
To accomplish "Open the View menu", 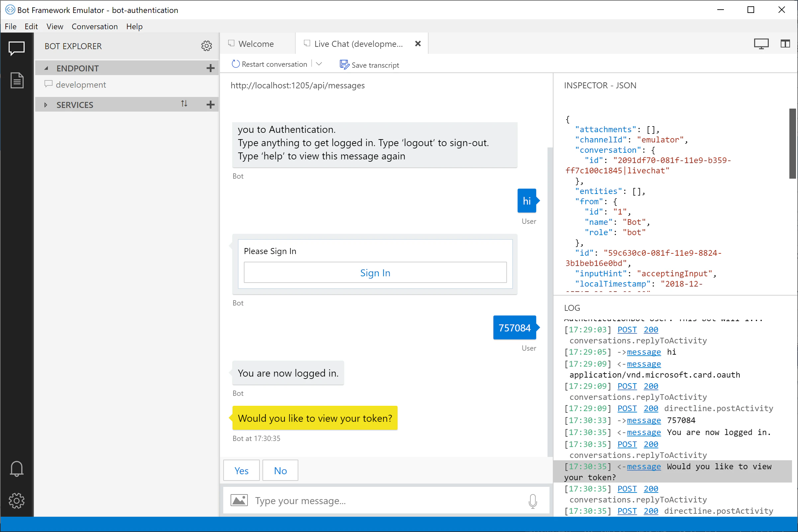I will click(54, 27).
